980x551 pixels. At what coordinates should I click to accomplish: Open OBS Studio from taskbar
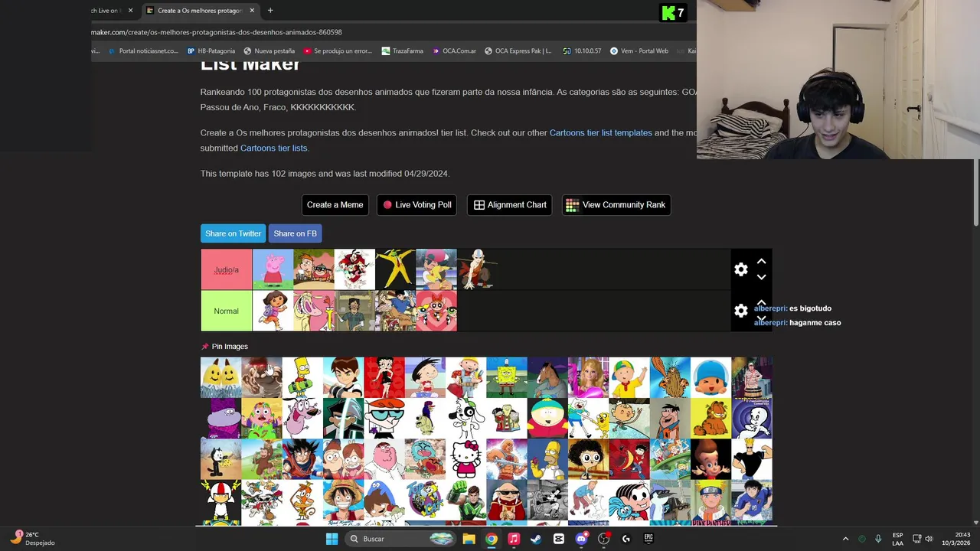603,539
